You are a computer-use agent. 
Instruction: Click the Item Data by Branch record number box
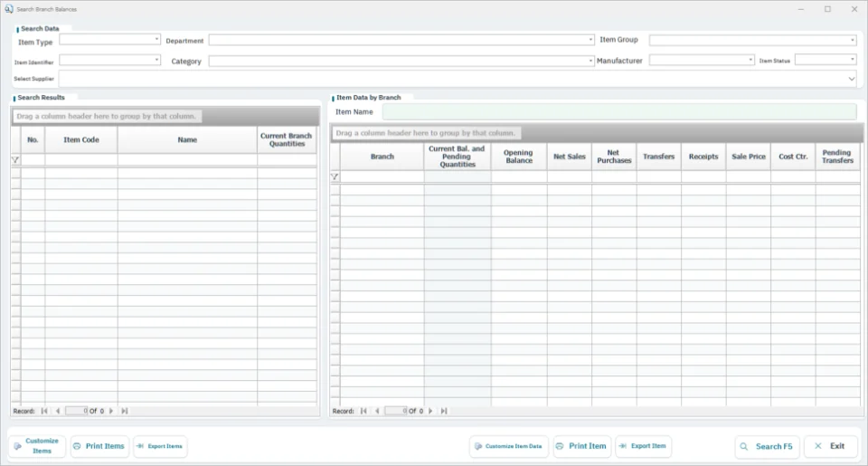(x=396, y=411)
